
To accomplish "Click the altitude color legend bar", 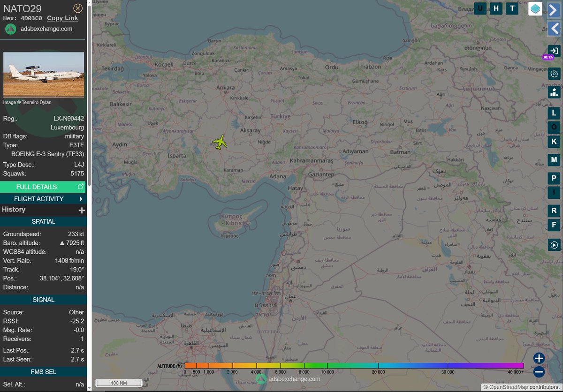I will [x=354, y=365].
